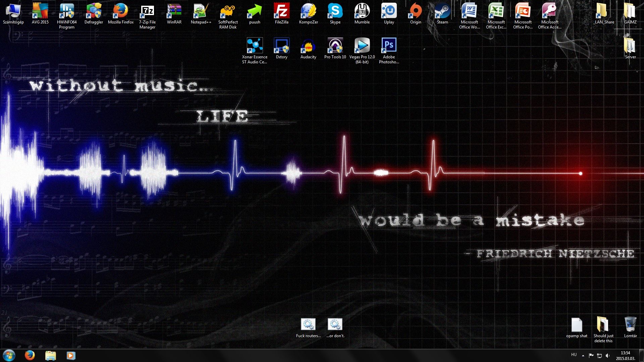Select the 'opamp shat' text file
The height and width of the screenshot is (362, 644).
(x=577, y=325)
